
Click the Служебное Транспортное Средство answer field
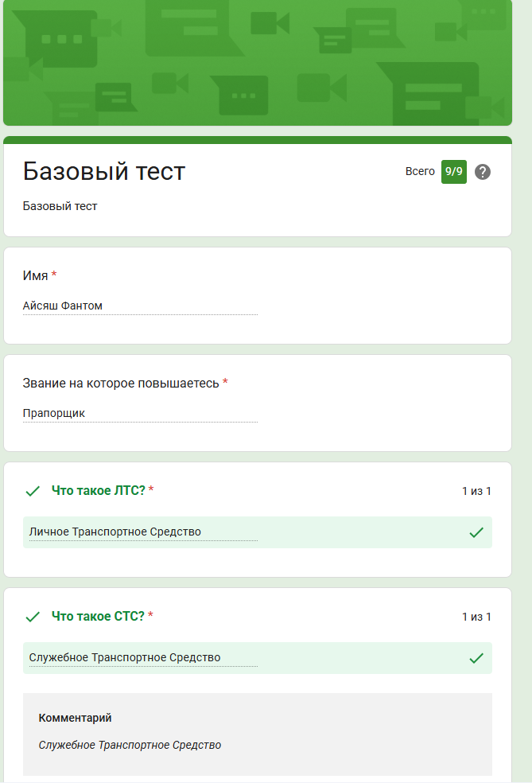pos(125,658)
